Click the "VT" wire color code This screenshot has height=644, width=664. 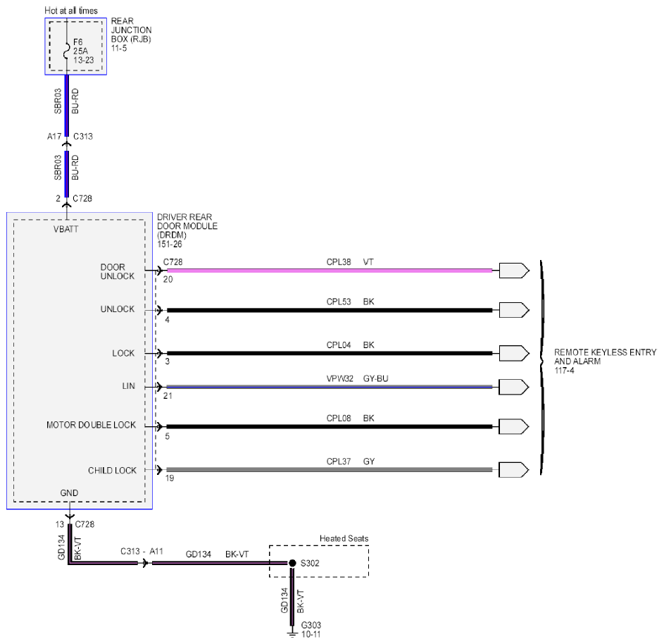coord(368,262)
